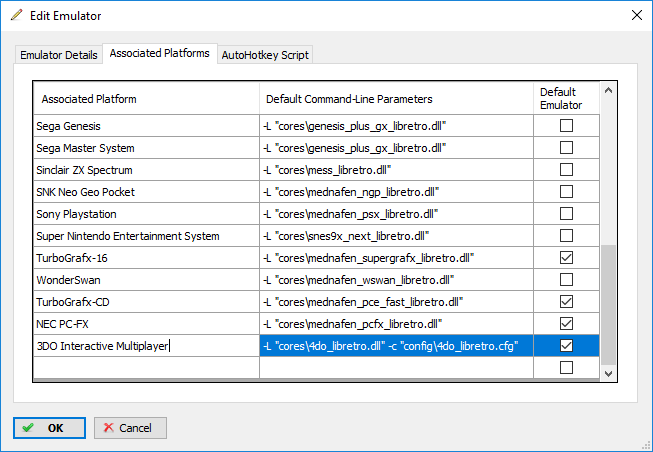This screenshot has width=653, height=452.
Task: Select the NEC PC-FX platform cell
Action: [146, 324]
